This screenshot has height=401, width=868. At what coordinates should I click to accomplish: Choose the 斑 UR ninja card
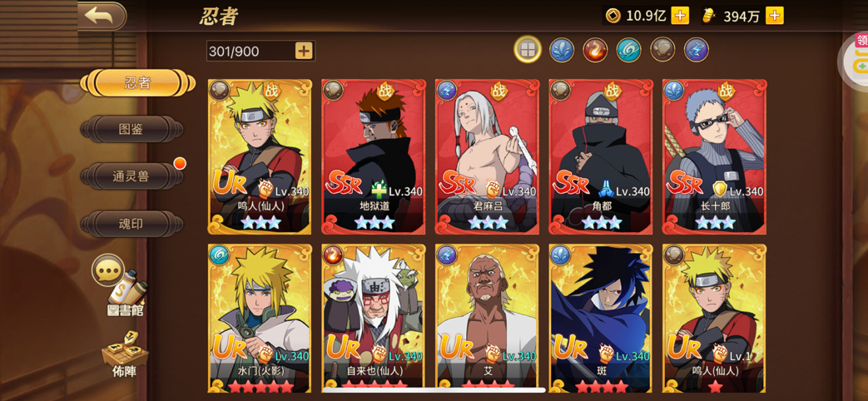click(x=601, y=318)
